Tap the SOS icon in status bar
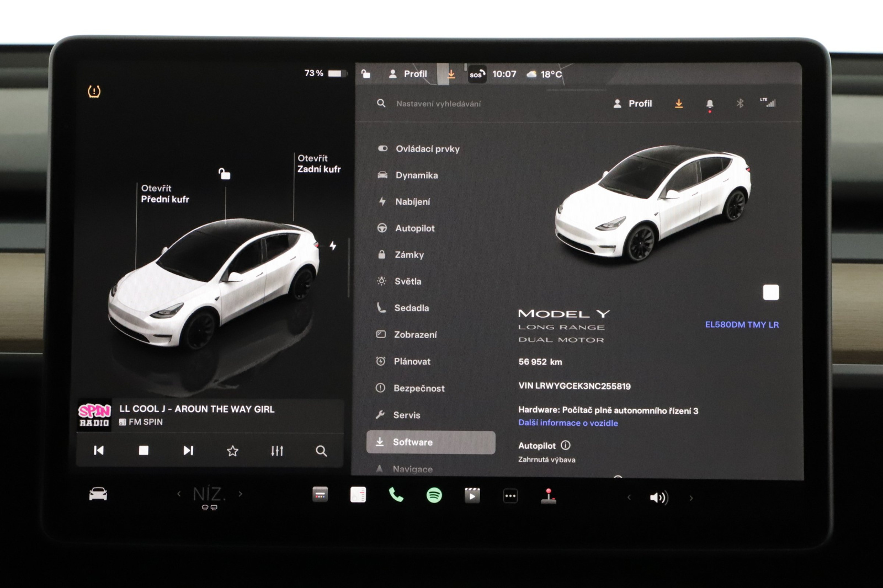Screen dimensions: 883x588 (477, 74)
